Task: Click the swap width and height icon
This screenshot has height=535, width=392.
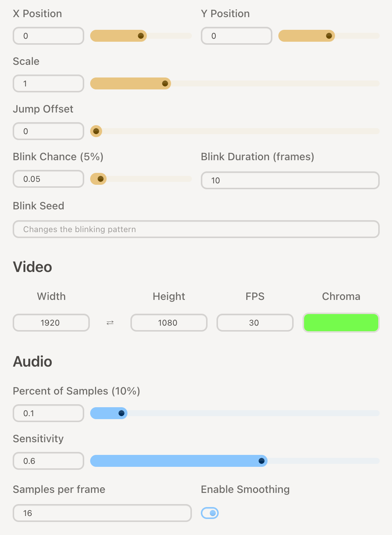Action: click(x=110, y=323)
